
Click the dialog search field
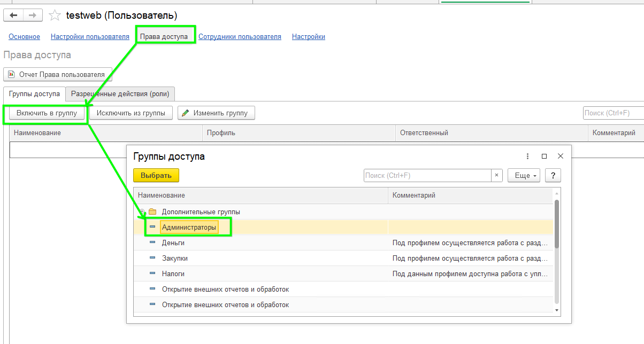(427, 175)
